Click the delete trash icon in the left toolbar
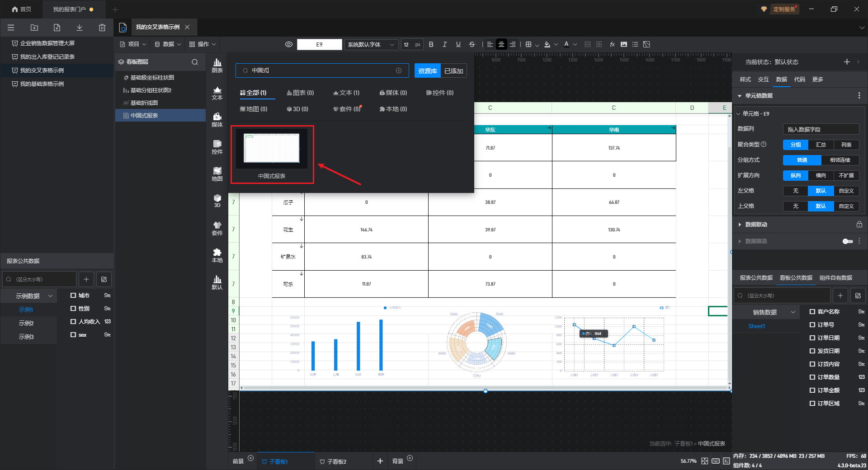868x470 pixels. pyautogui.click(x=102, y=28)
